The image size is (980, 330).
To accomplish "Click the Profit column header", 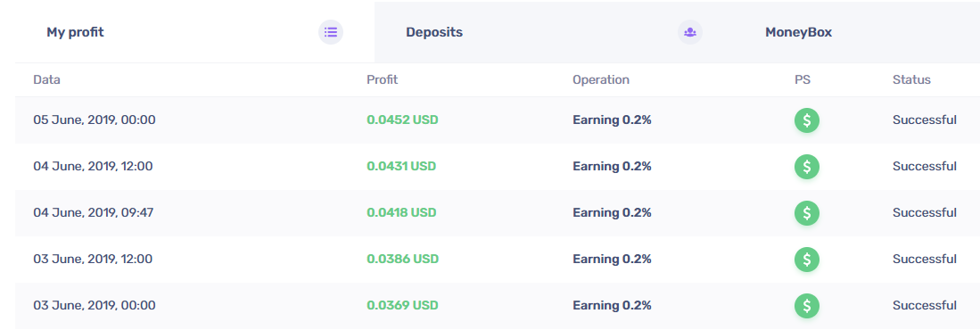I will [382, 80].
